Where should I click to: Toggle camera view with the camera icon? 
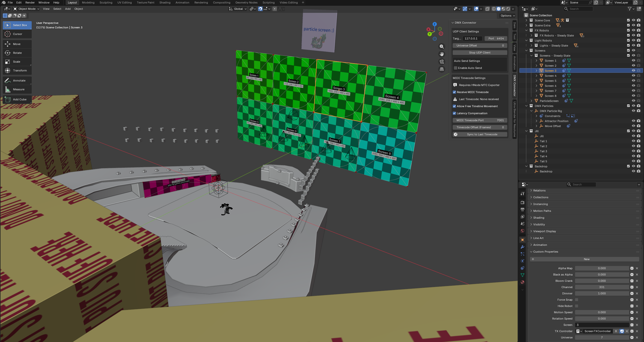tap(442, 62)
